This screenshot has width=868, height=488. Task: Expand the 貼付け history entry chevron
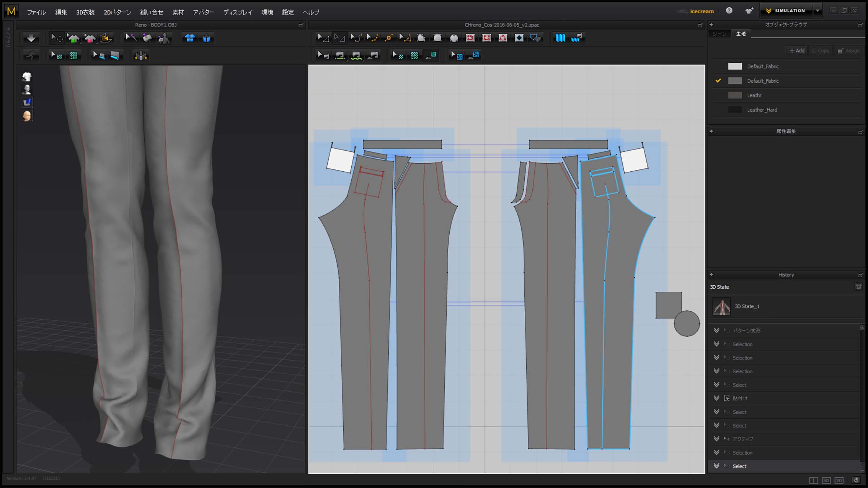(x=716, y=398)
